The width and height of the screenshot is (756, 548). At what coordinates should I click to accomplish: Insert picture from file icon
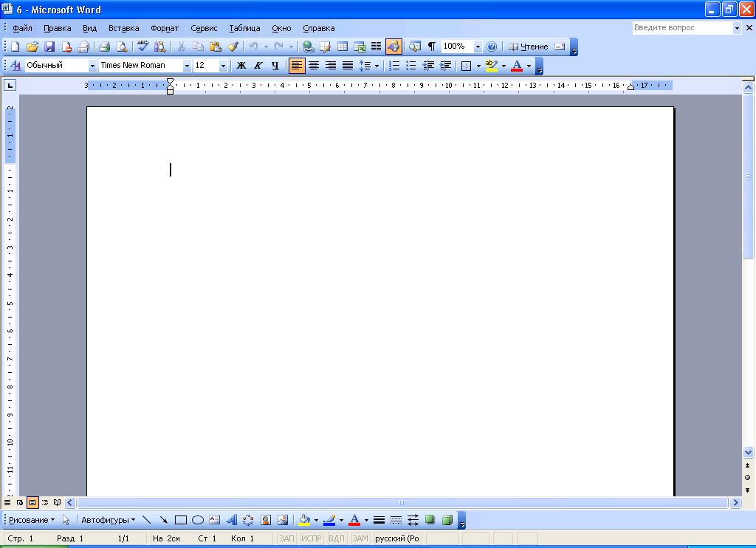(x=283, y=520)
